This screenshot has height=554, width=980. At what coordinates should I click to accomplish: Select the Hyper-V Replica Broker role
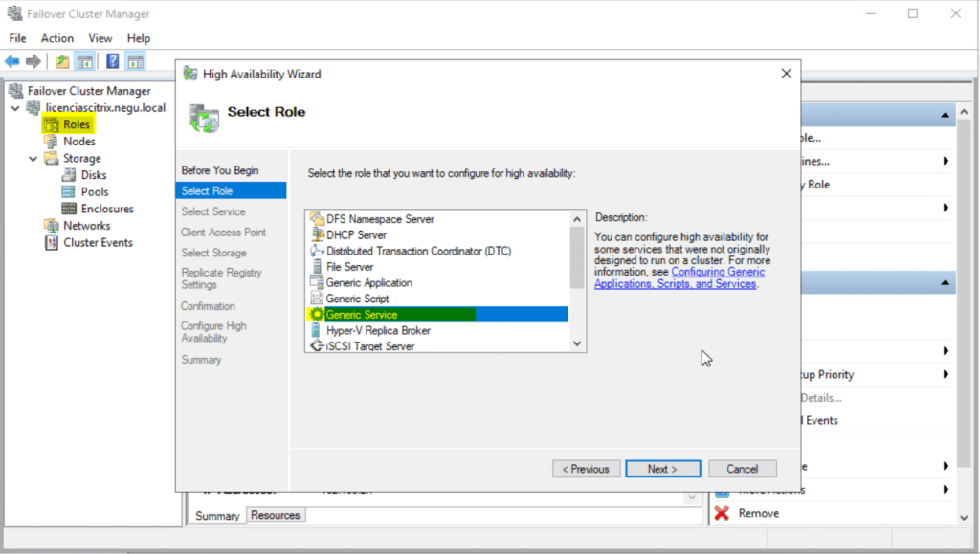(383, 330)
